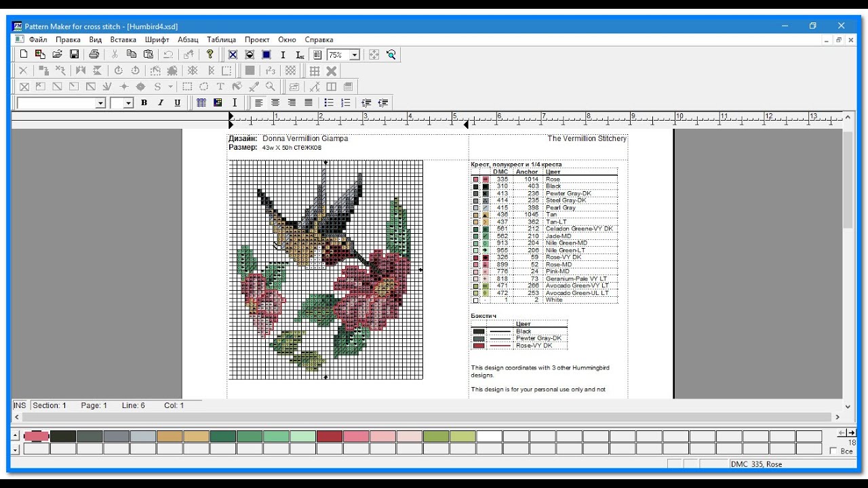Print the pattern
Viewport: 868px width, 488px height.
pyautogui.click(x=94, y=54)
